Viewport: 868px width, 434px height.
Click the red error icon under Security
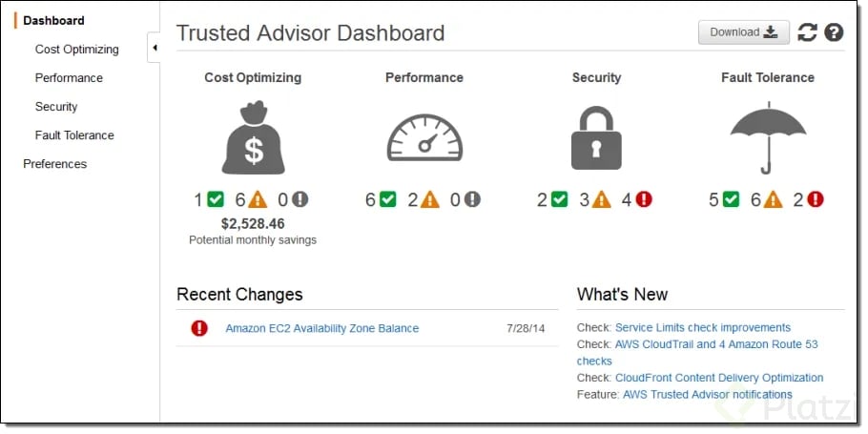643,199
